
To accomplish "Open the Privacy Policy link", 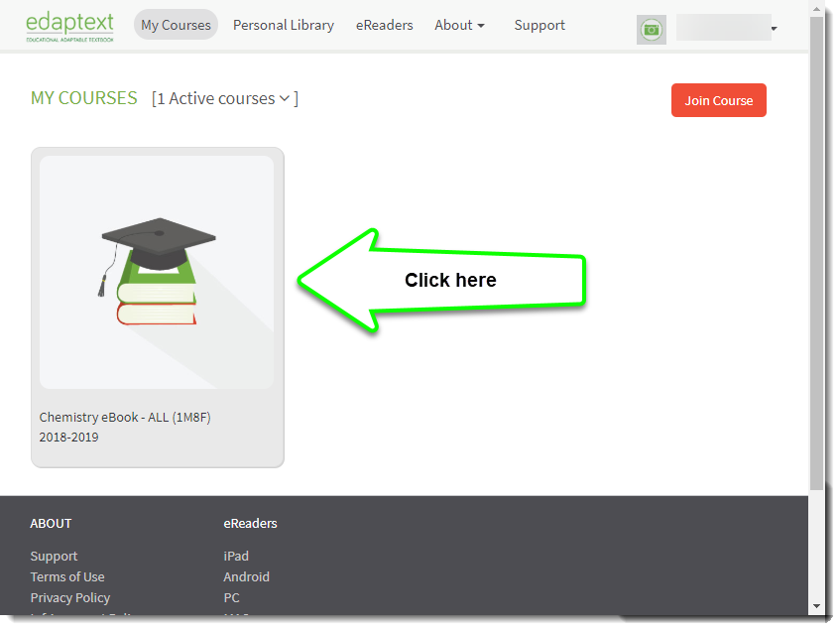I will (x=69, y=597).
